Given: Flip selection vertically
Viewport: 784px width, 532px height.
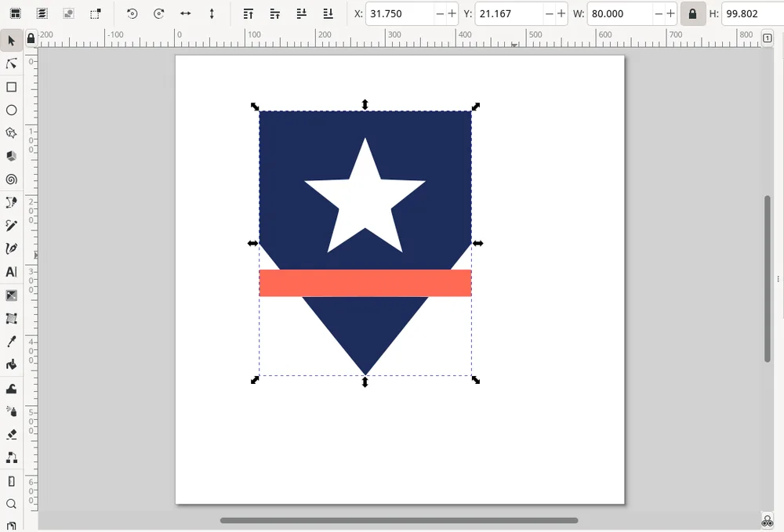Looking at the screenshot, I should (212, 13).
